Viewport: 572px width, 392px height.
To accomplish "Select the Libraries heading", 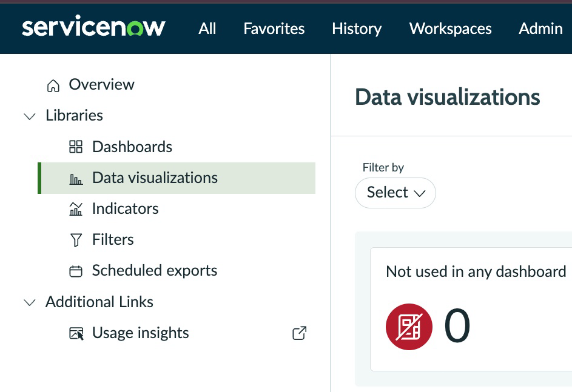I will tap(74, 116).
